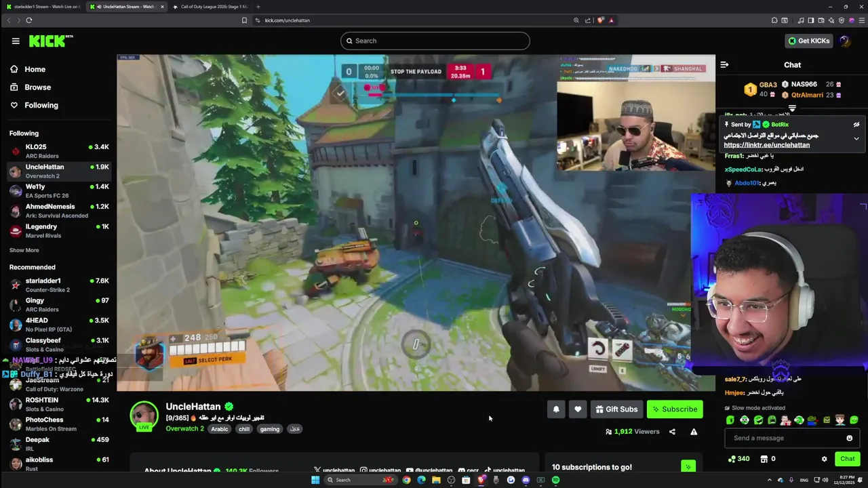Expand the chat leaderboard chevron
The width and height of the screenshot is (868, 488).
click(792, 108)
